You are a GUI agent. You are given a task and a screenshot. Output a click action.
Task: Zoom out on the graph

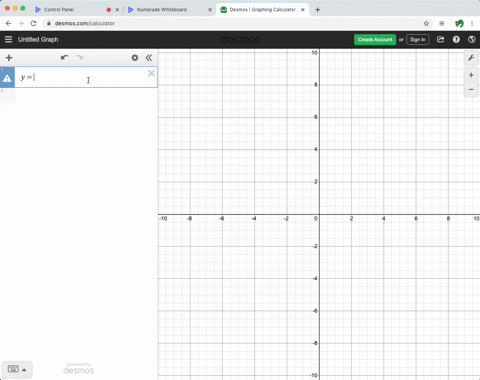[471, 89]
